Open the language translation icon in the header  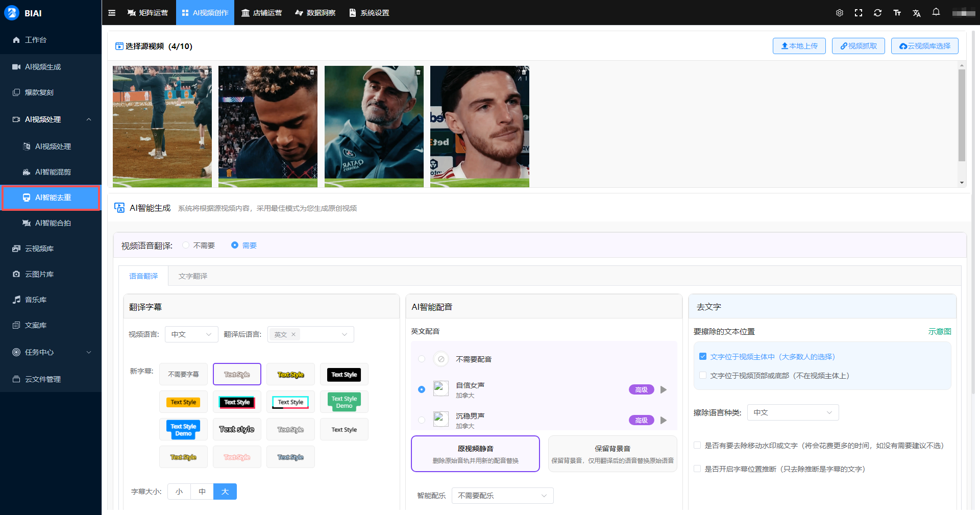click(x=917, y=13)
